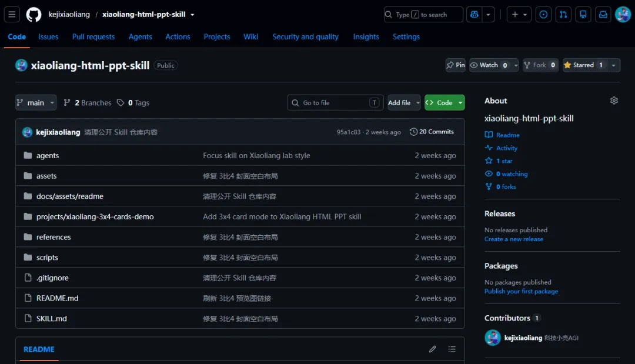This screenshot has height=364, width=635.
Task: Toggle Starred button to unstar repository
Action: pyautogui.click(x=584, y=65)
